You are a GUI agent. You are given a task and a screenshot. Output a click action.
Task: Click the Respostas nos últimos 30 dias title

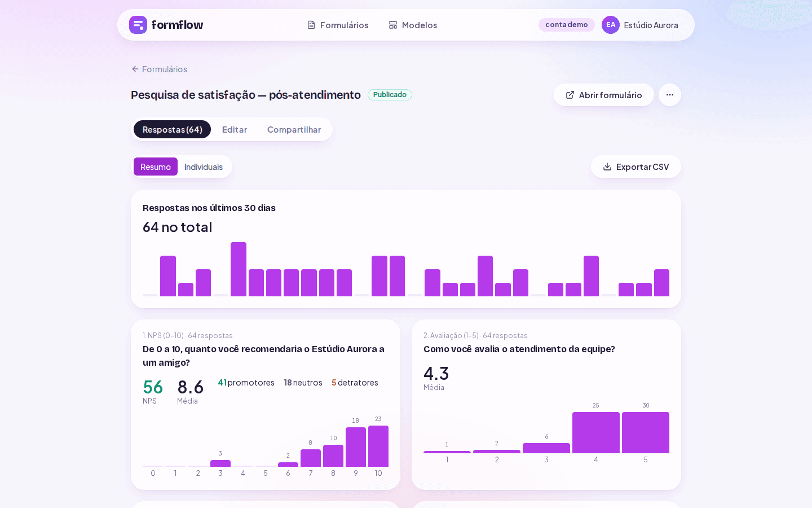coord(209,208)
